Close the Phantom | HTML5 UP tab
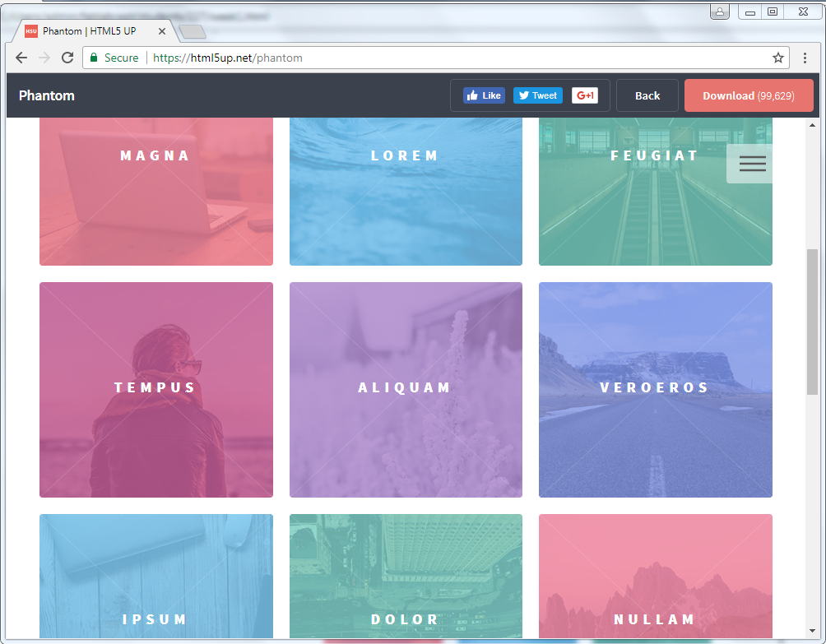Viewport: 826px width, 644px height. [x=162, y=31]
